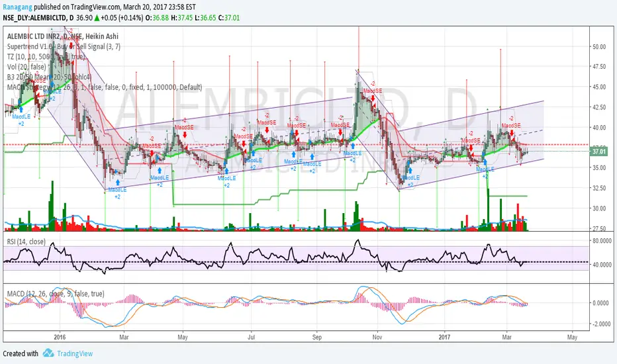Click the 40.0000 RSI axis label
This screenshot has height=364, width=617.
tap(602, 265)
